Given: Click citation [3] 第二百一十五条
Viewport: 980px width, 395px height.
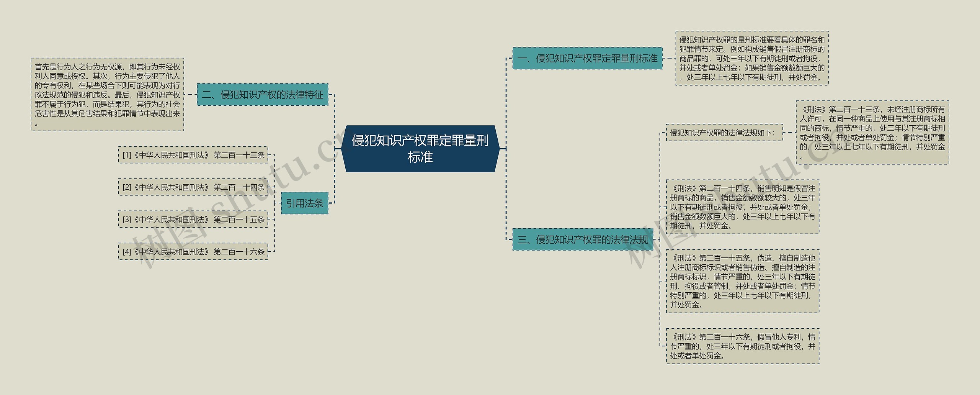Looking at the screenshot, I should pyautogui.click(x=193, y=220).
